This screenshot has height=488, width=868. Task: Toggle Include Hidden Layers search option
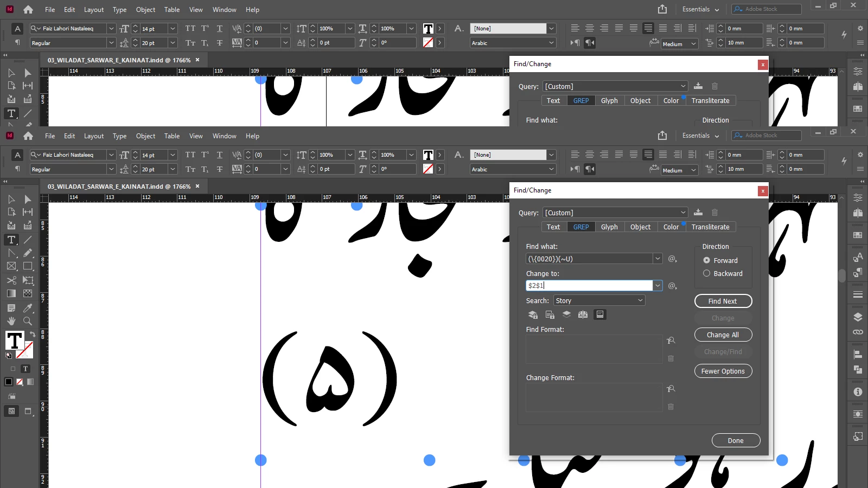click(x=566, y=314)
